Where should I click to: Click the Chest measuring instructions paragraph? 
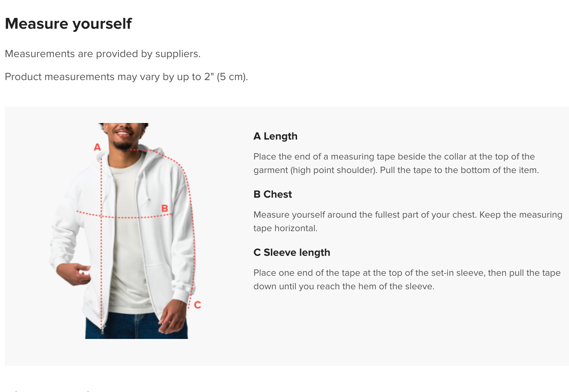tap(408, 221)
